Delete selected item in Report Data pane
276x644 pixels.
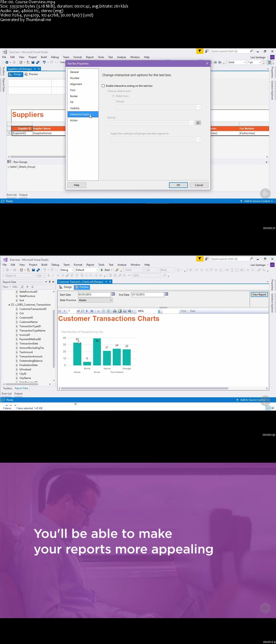(22, 287)
